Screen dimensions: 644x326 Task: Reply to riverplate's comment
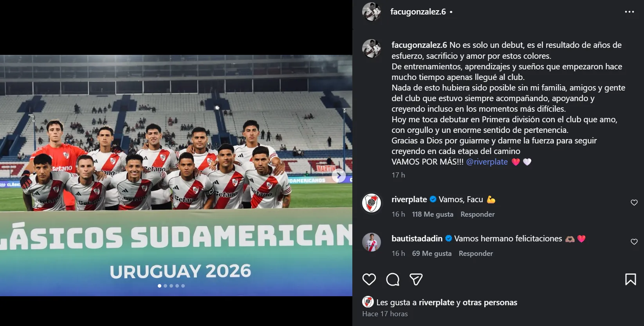click(477, 214)
